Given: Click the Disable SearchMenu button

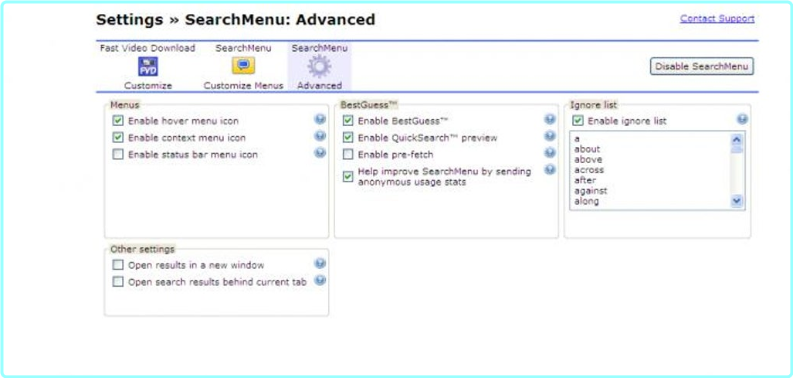Looking at the screenshot, I should click(x=701, y=66).
